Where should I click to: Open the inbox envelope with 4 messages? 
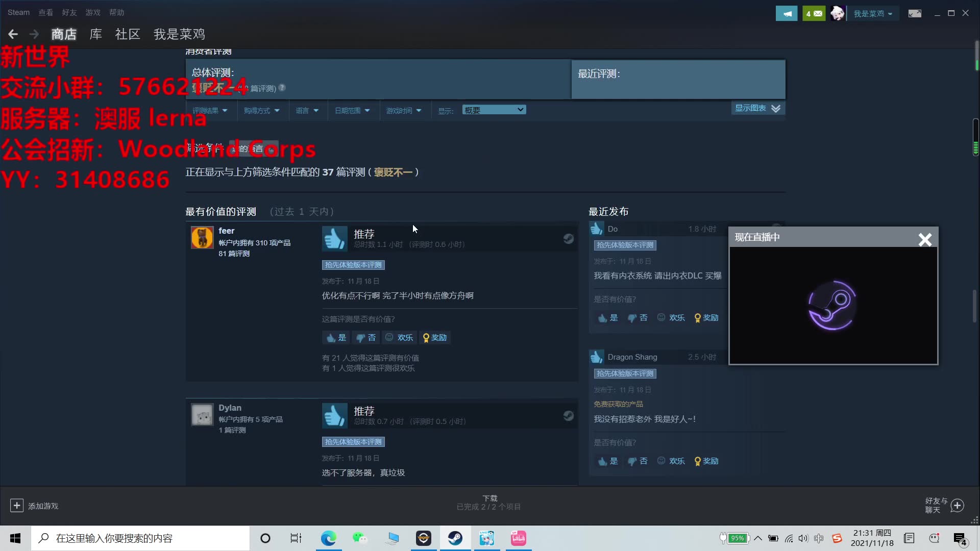click(x=814, y=14)
